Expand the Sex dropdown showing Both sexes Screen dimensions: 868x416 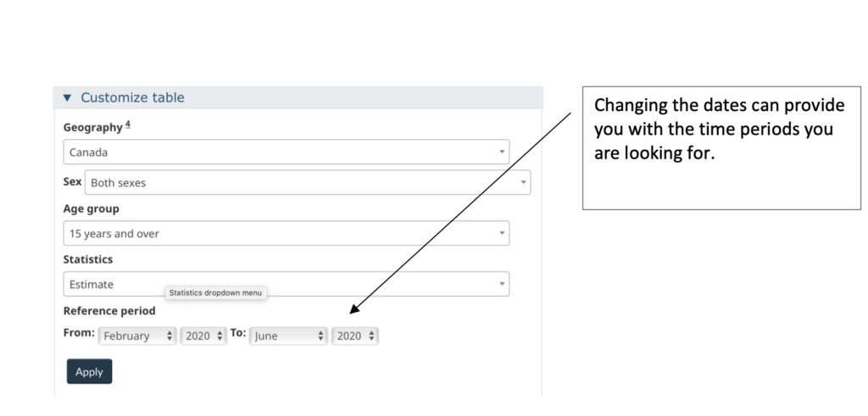(x=307, y=182)
